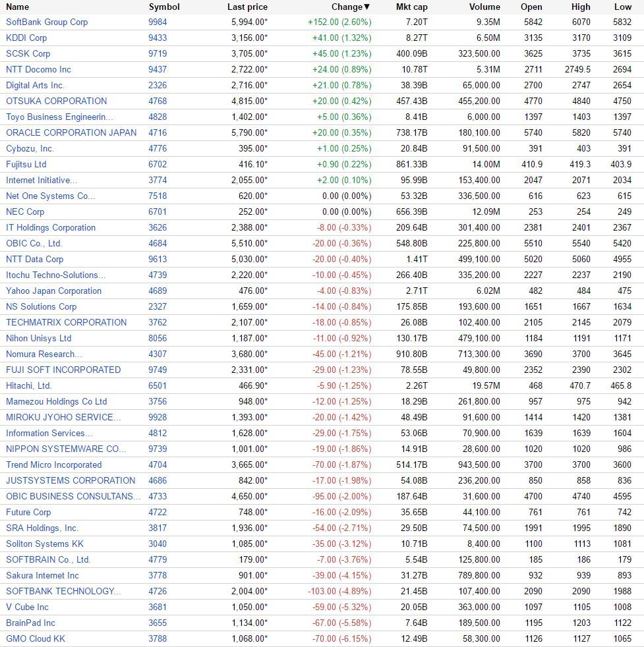Sort by the Volume column header

484,7
